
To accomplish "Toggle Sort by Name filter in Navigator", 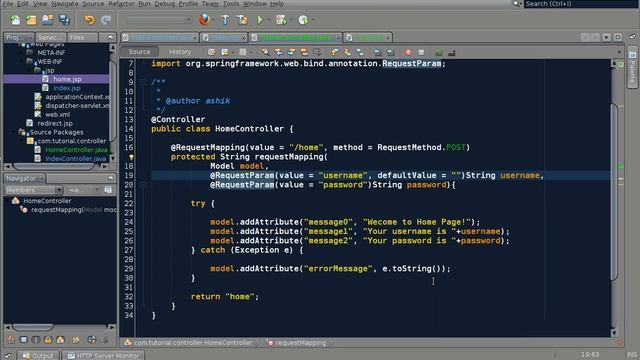I will point(91,340).
